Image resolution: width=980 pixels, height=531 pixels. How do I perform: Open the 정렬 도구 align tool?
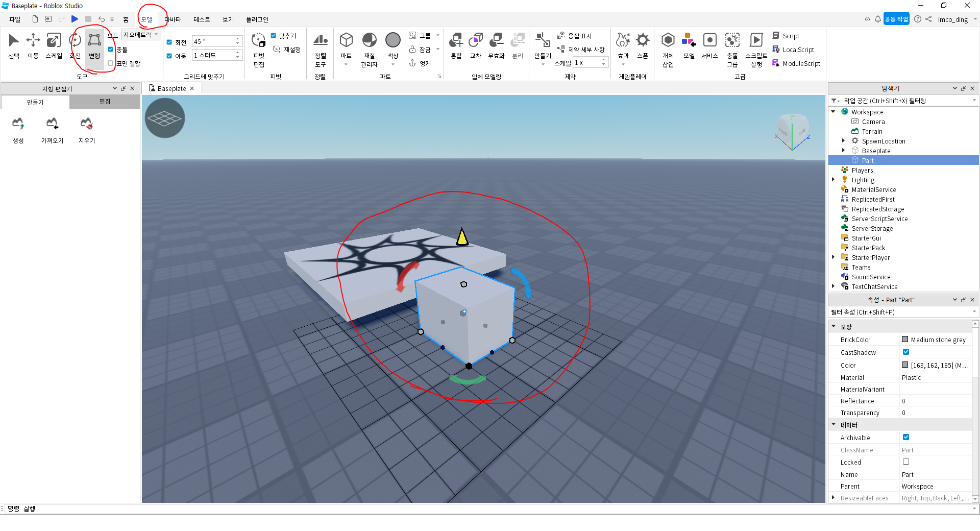[321, 50]
